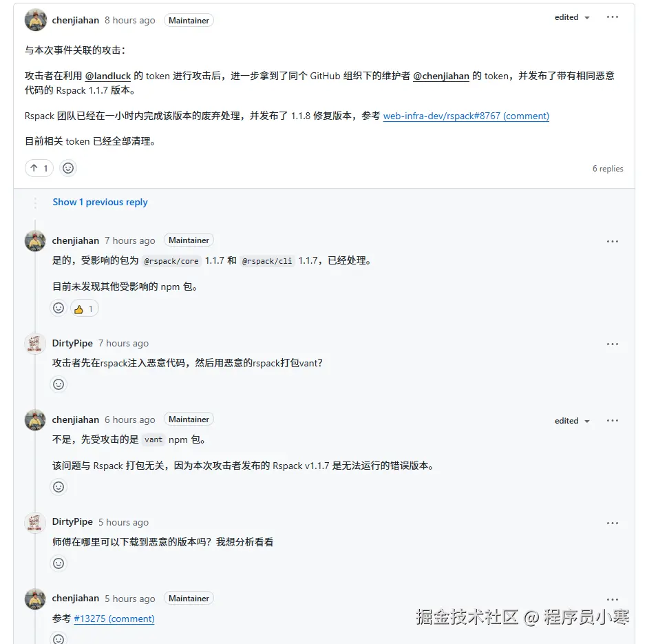Click the chenjiahan username on the top comment

76,20
